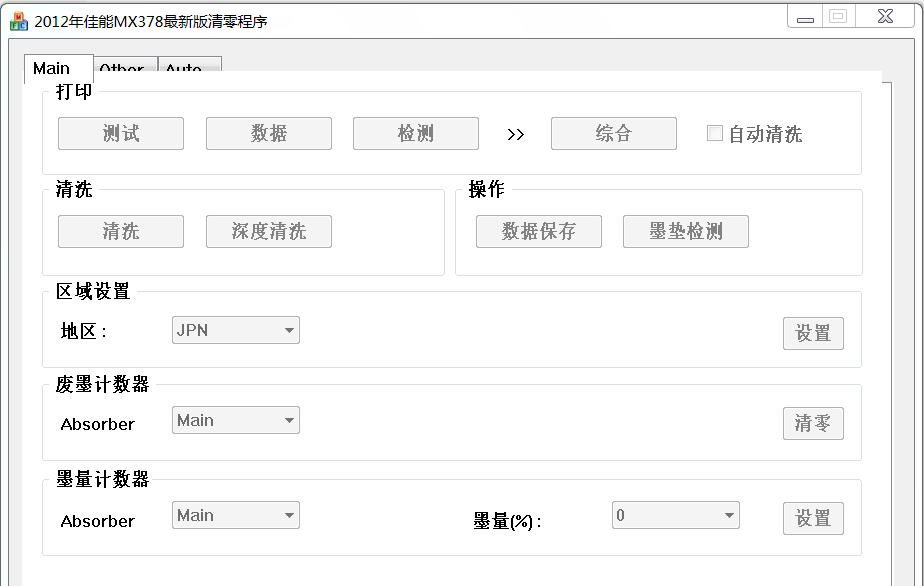
Task: Click the 检测 print button
Action: pos(416,133)
